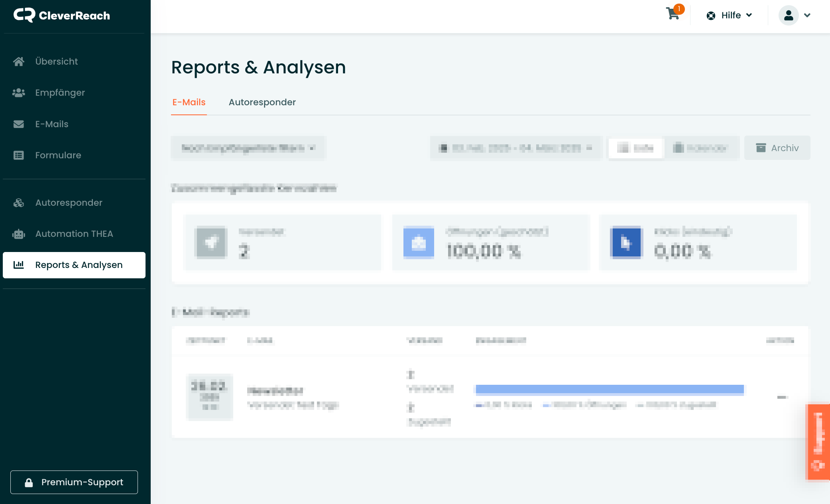Open Automation THEA in sidebar
The image size is (830, 504).
[74, 234]
